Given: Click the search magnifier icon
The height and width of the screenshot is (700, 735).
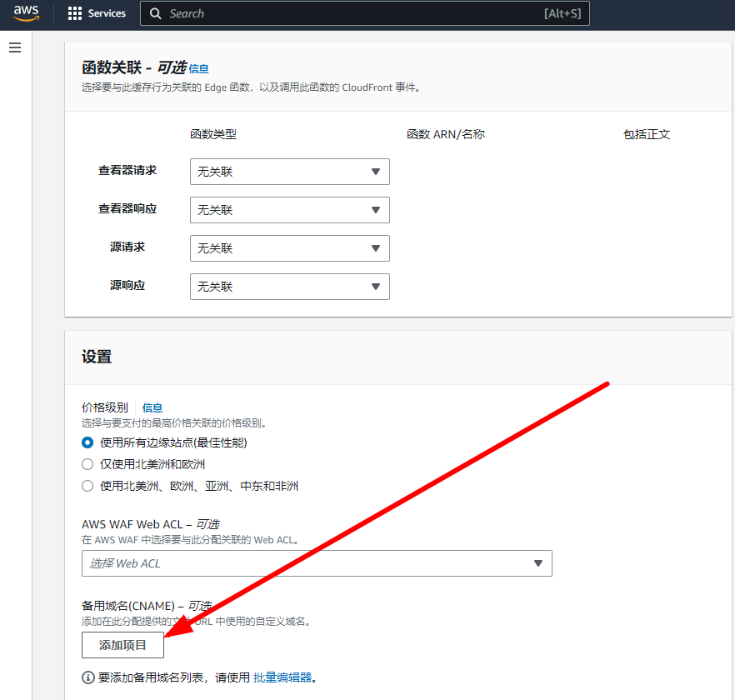Looking at the screenshot, I should (x=155, y=13).
